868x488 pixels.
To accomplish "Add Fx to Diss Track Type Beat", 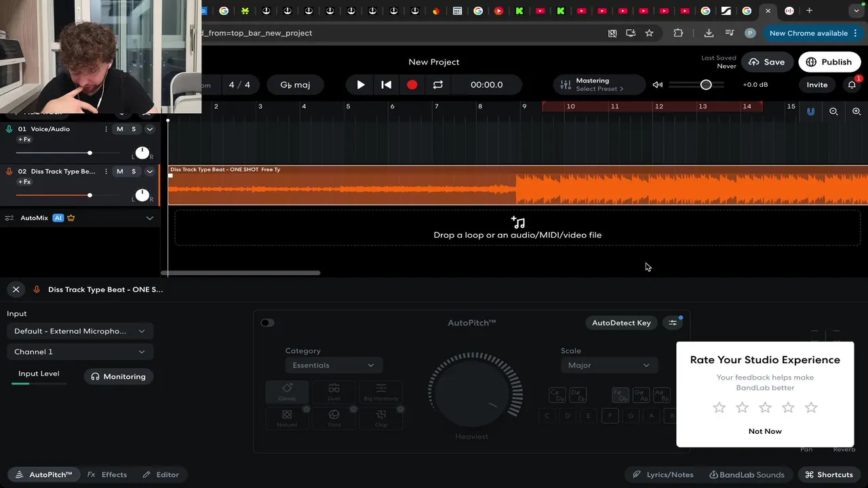I will (24, 182).
